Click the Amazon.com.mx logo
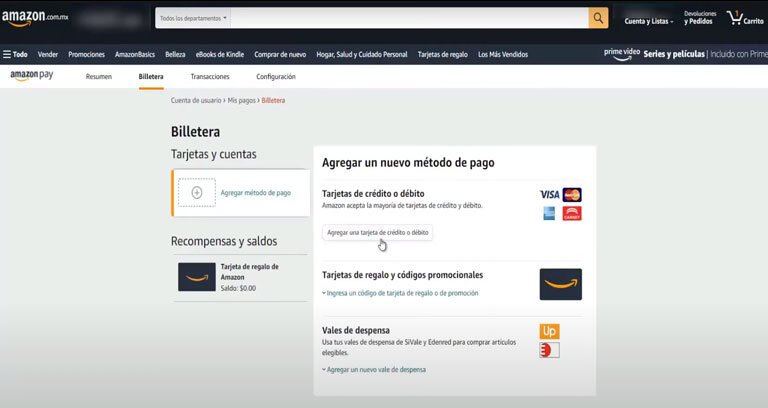The height and width of the screenshot is (408, 768). [35, 19]
